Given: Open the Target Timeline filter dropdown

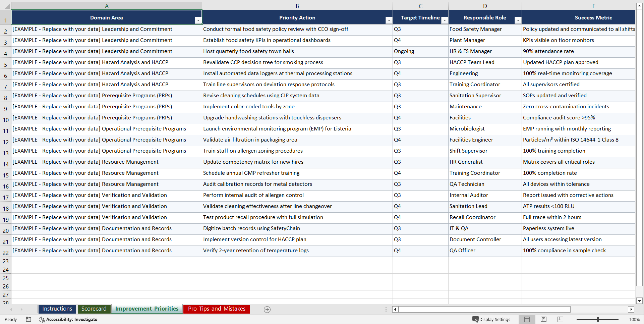Looking at the screenshot, I should click(445, 20).
